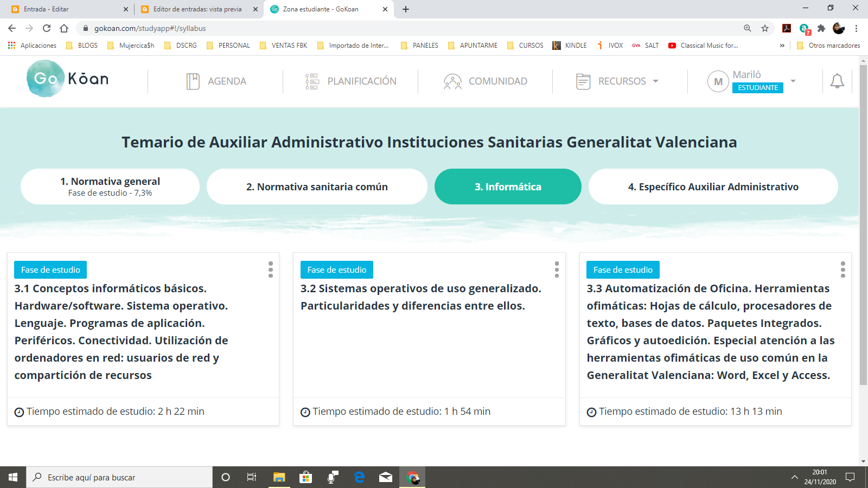Image resolution: width=868 pixels, height=488 pixels.
Task: Open the notifications bell
Action: [837, 81]
